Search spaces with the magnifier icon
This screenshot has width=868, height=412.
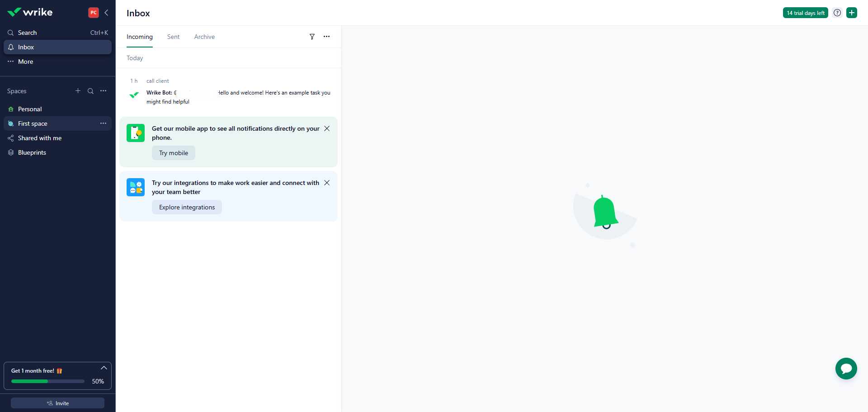90,91
